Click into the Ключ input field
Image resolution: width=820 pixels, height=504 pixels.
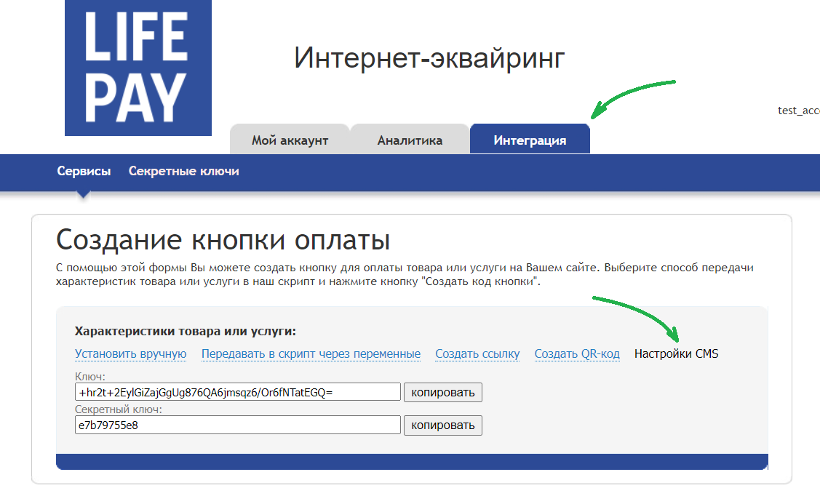click(238, 392)
